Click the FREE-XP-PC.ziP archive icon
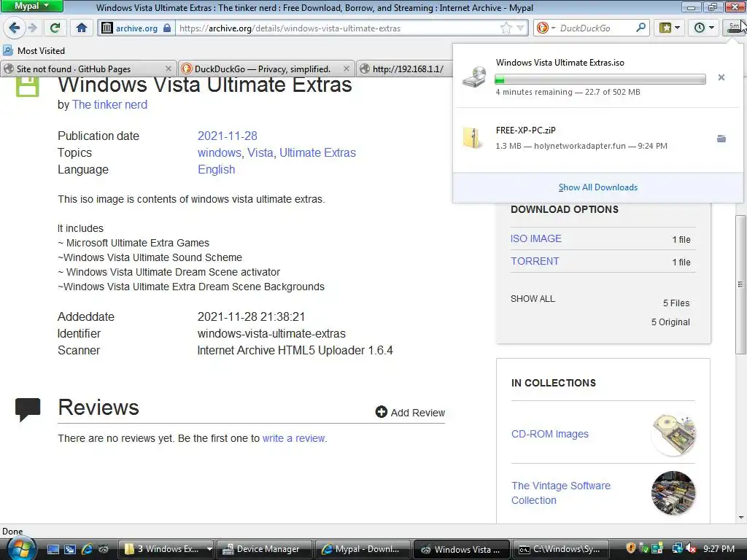 [x=473, y=138]
